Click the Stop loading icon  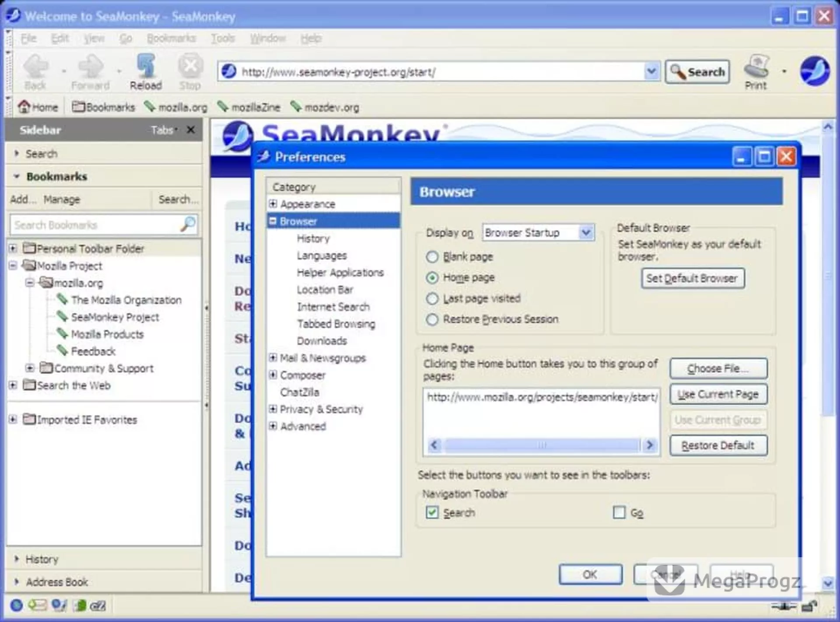pos(190,66)
